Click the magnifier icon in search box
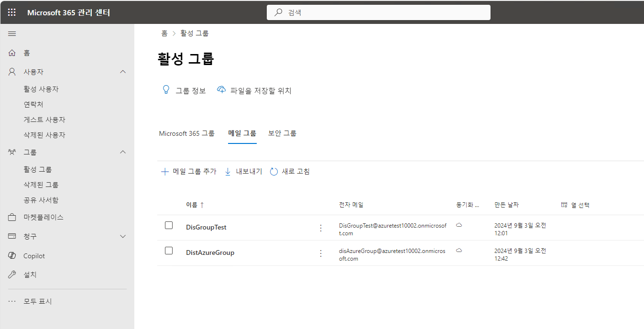Screen dimensions: 644x329 click(x=278, y=12)
